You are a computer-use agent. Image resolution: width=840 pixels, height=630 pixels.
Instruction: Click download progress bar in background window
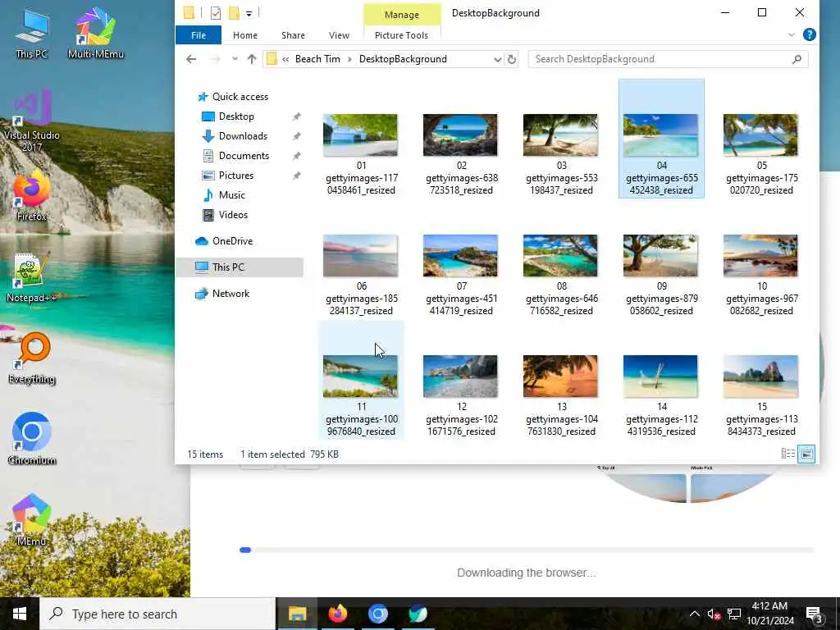527,550
